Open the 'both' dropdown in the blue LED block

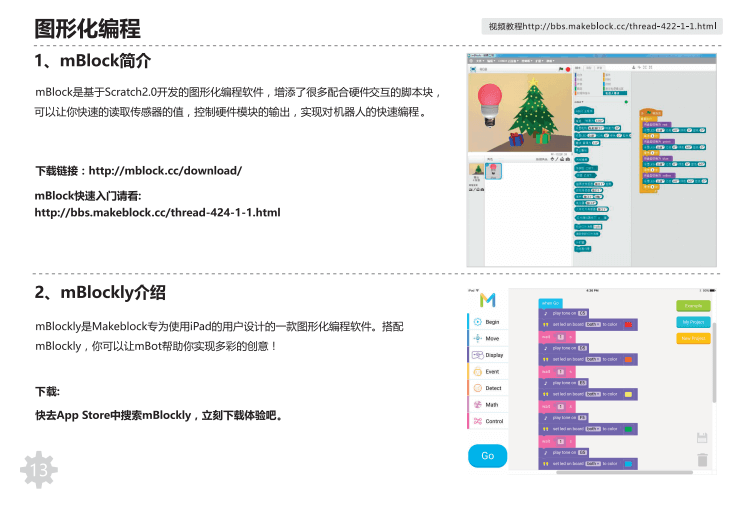pos(593,464)
